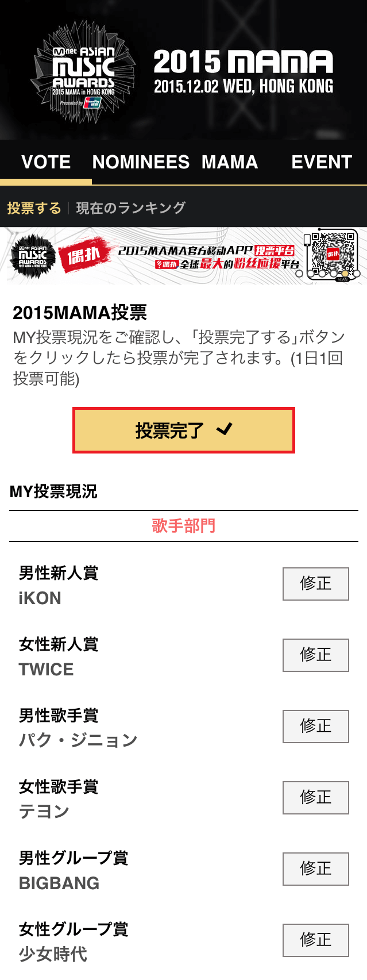This screenshot has width=367, height=980.
Task: Click 修正 for 男性新人賞 (iKON)
Action: (x=315, y=584)
